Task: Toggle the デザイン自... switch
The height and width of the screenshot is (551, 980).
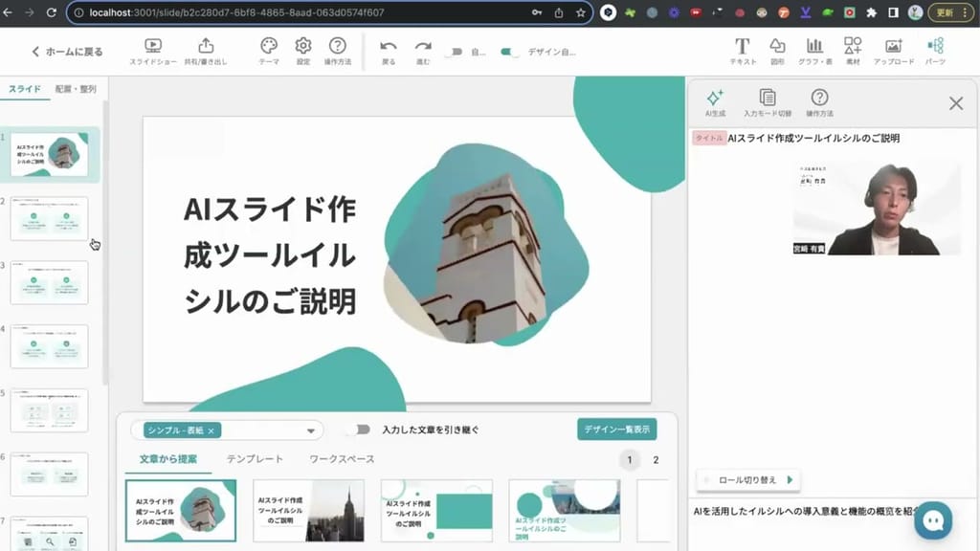Action: [x=509, y=52]
